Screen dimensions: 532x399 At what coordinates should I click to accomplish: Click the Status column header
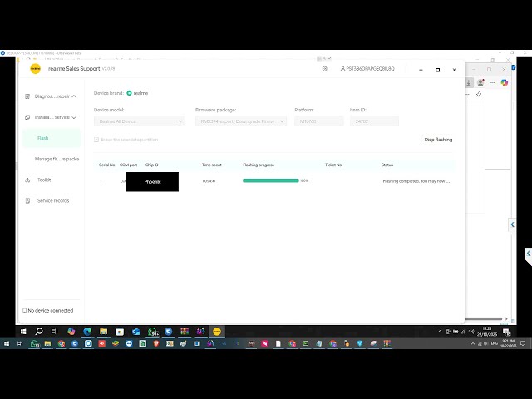point(387,165)
